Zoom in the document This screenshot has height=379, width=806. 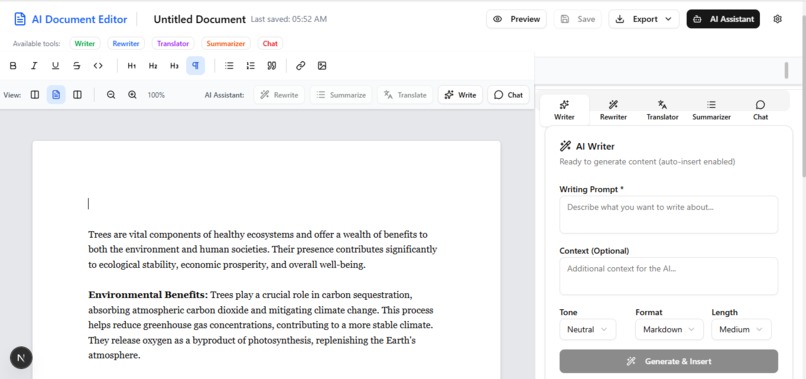coord(132,95)
